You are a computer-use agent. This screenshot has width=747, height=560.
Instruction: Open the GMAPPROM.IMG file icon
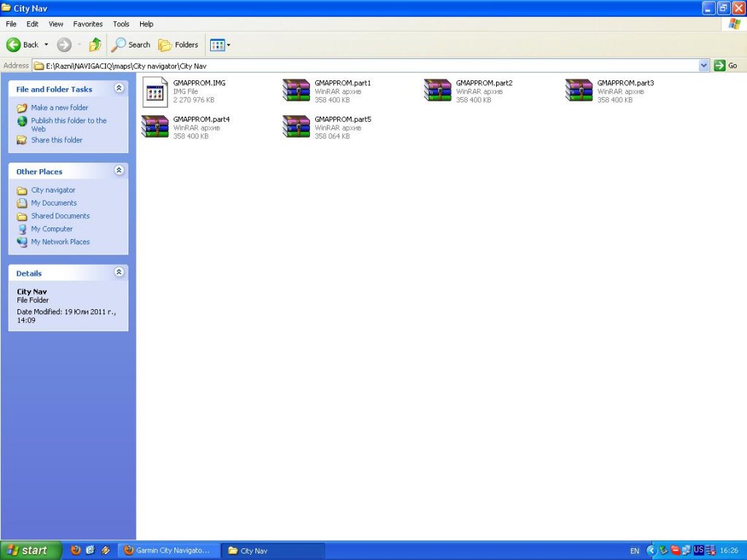[155, 91]
